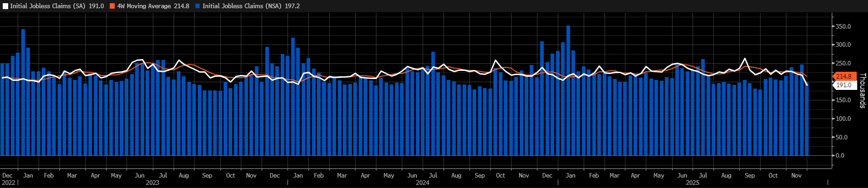Screen dimensions: 868x188
Task: Click the Thousands axis unit label
Action: (862, 91)
